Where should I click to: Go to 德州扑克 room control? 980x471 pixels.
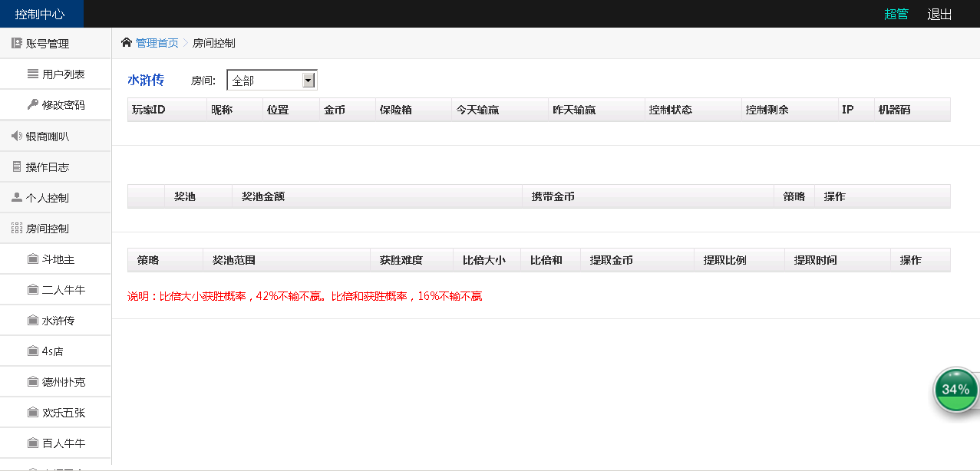[63, 382]
